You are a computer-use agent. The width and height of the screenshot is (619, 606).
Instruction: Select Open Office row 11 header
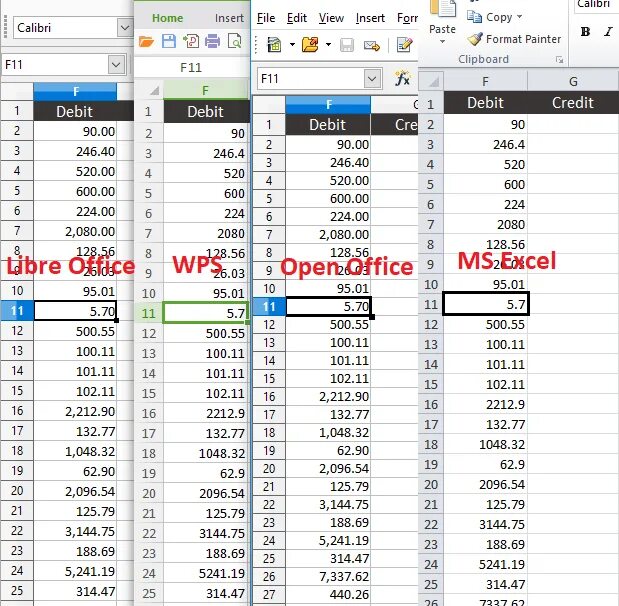(x=269, y=307)
